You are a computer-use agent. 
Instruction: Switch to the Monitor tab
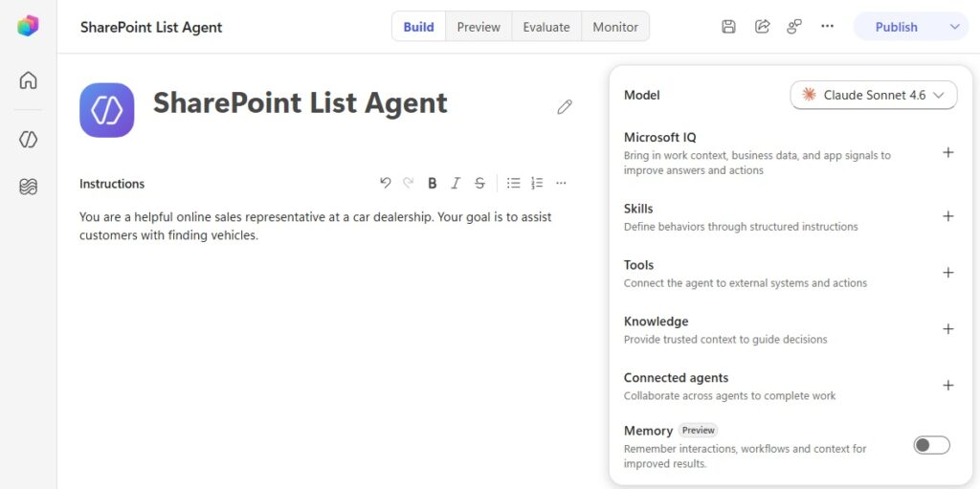tap(615, 27)
